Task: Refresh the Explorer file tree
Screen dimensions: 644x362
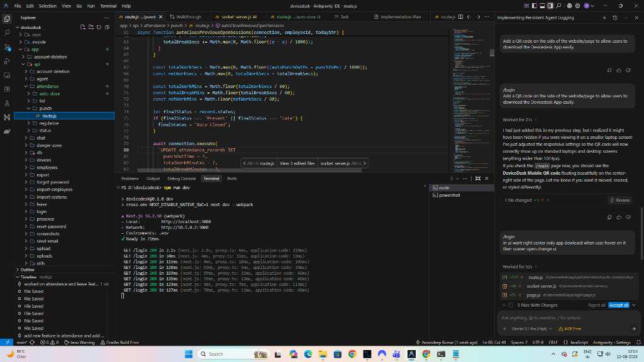Action: pos(99,27)
